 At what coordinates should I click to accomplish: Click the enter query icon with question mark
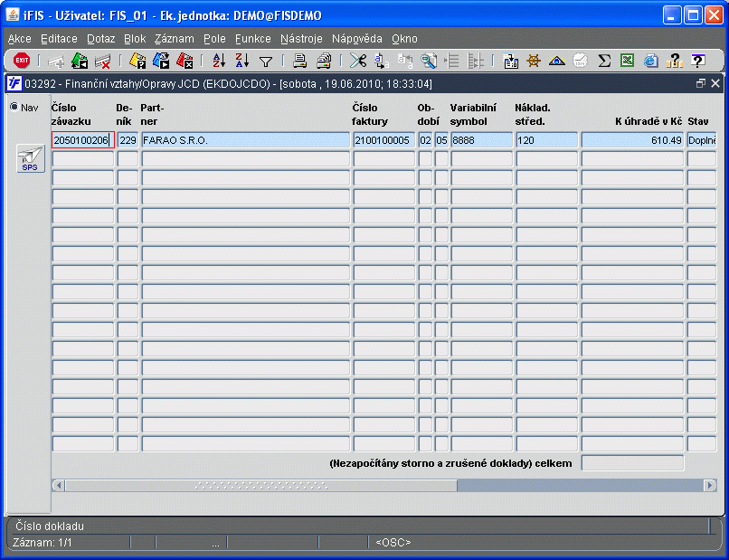pos(137,61)
